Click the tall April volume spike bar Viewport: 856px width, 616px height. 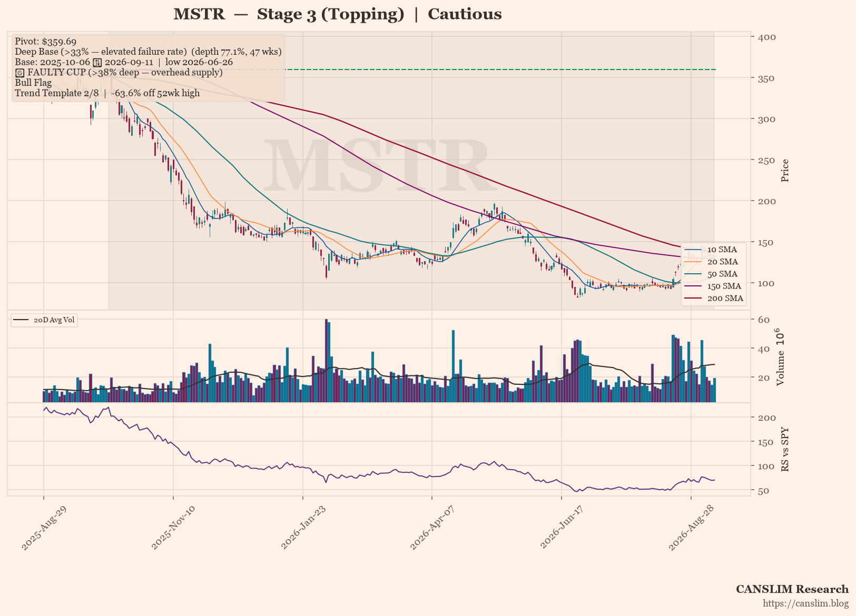point(453,366)
